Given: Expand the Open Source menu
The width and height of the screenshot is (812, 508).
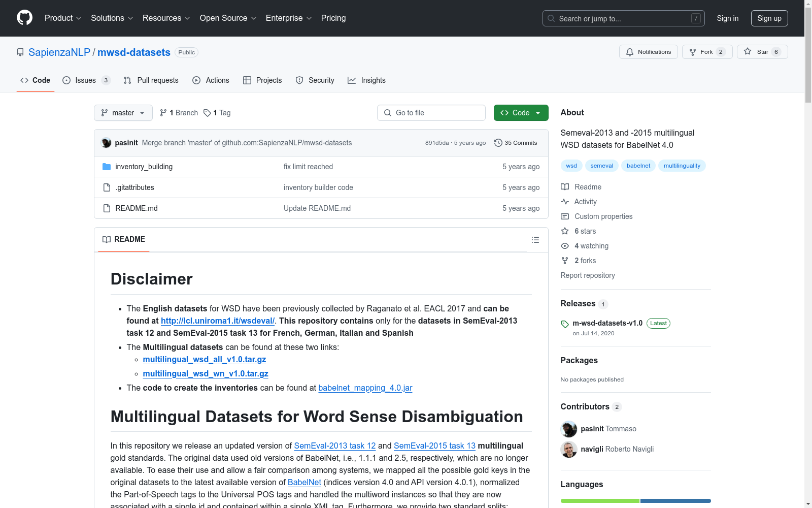Looking at the screenshot, I should [228, 18].
